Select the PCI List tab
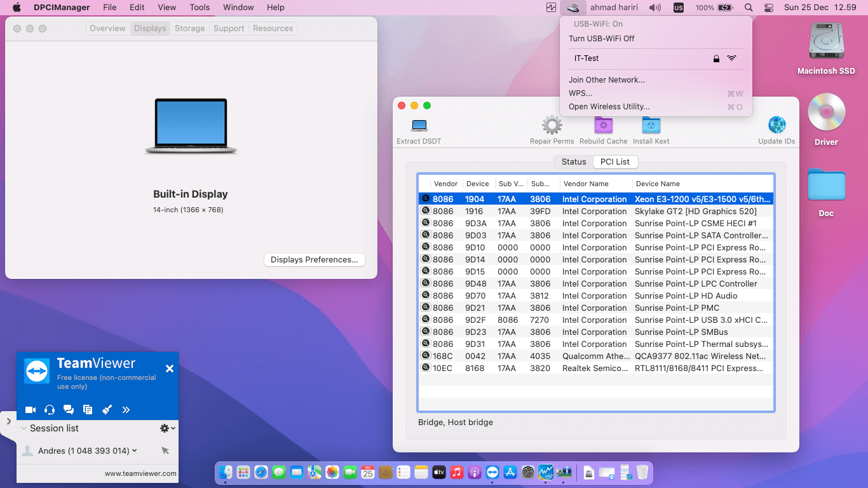 pos(615,162)
